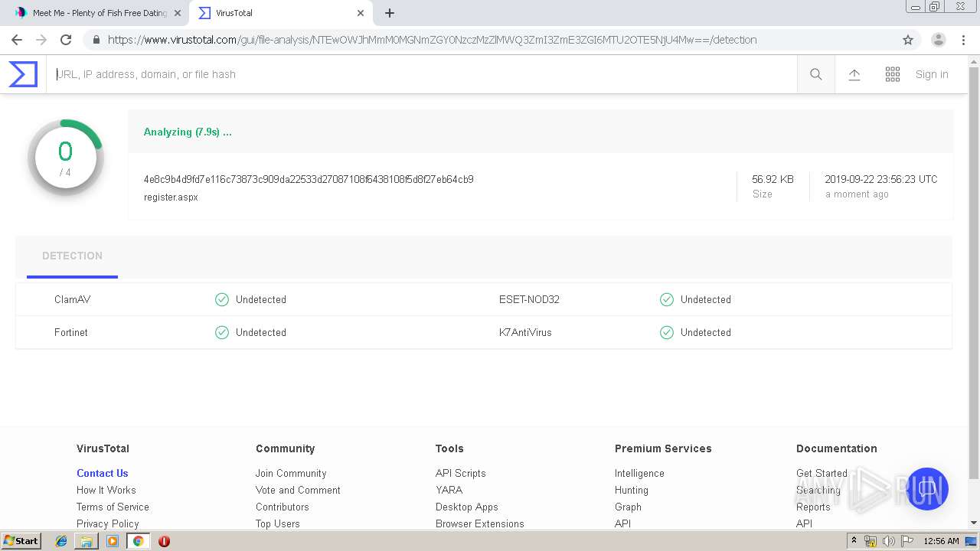This screenshot has width=980, height=551.
Task: Select the VirusTotal browser tab
Action: pyautogui.click(x=281, y=13)
